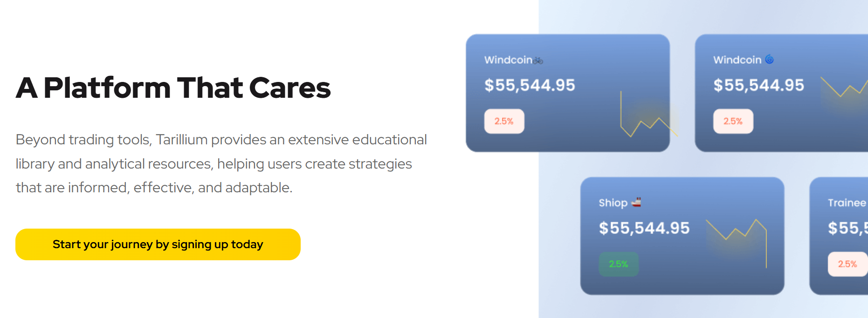Click the Windcoin title with the bicycle icon
868x318 pixels.
pos(508,60)
